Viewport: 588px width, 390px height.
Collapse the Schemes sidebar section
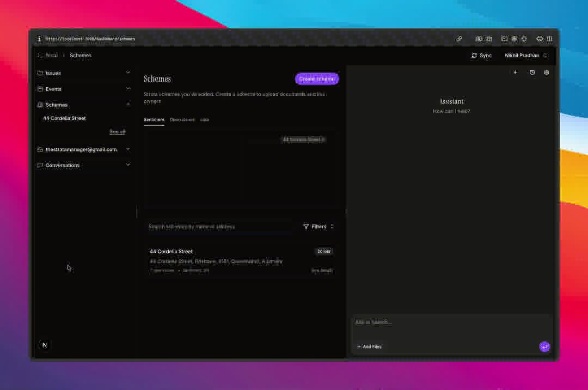(x=128, y=104)
